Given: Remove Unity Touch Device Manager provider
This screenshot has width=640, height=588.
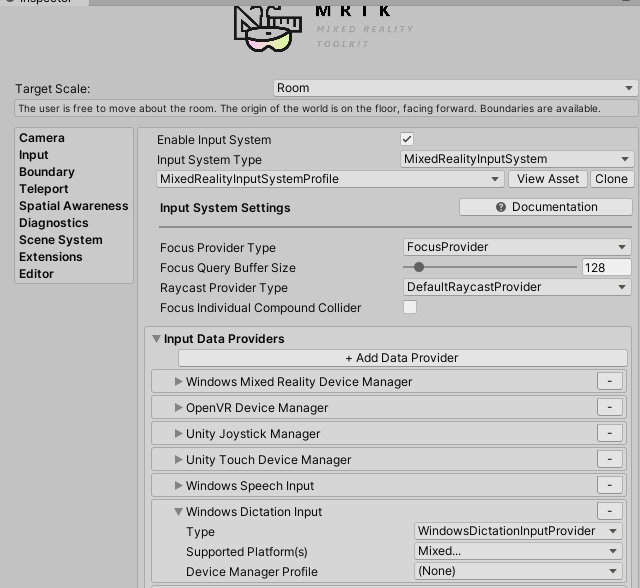Looking at the screenshot, I should tap(610, 459).
